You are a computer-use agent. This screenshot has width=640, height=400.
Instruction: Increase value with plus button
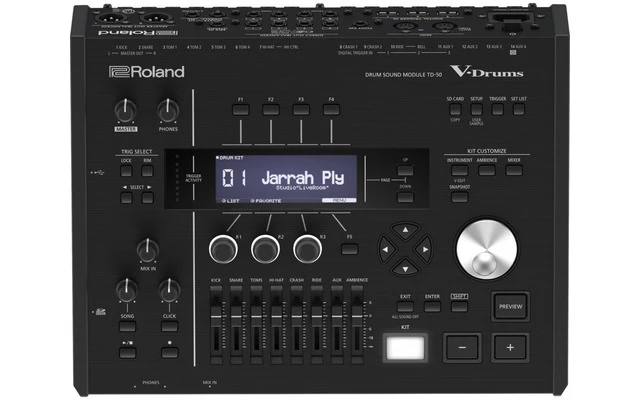(x=510, y=348)
